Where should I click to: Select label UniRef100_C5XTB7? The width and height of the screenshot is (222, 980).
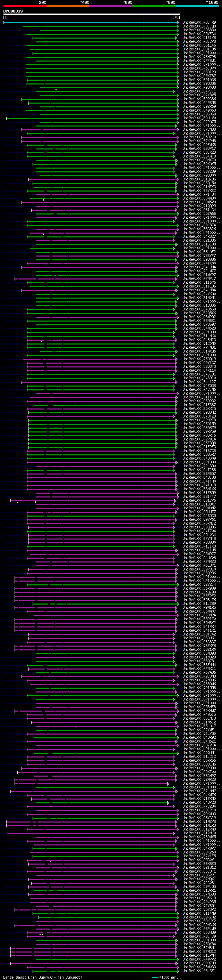(x=199, y=76)
